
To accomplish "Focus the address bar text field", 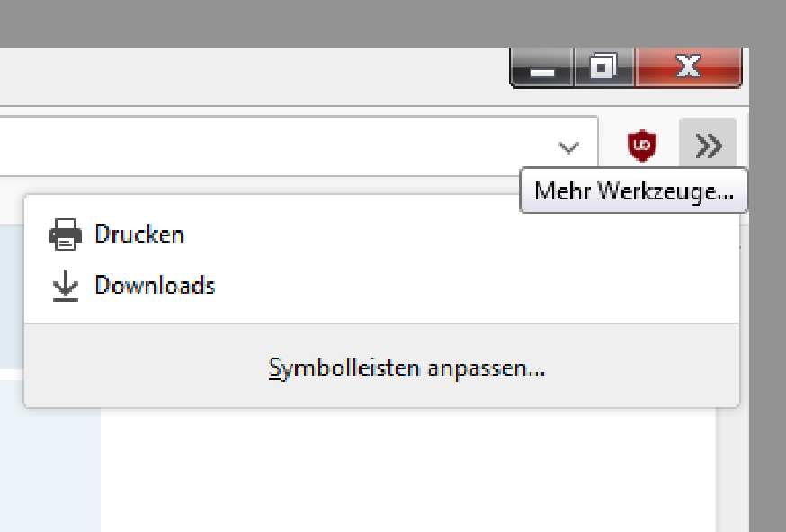I will (x=270, y=146).
